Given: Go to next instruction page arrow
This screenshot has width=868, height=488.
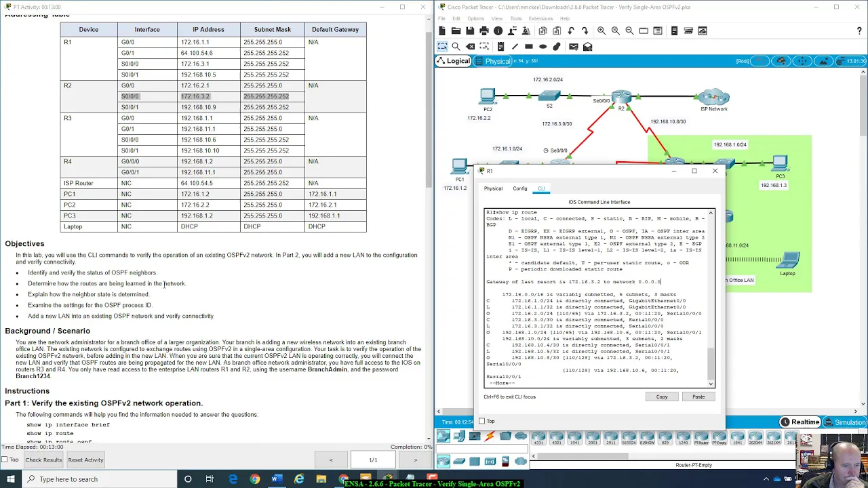Looking at the screenshot, I should click(415, 460).
